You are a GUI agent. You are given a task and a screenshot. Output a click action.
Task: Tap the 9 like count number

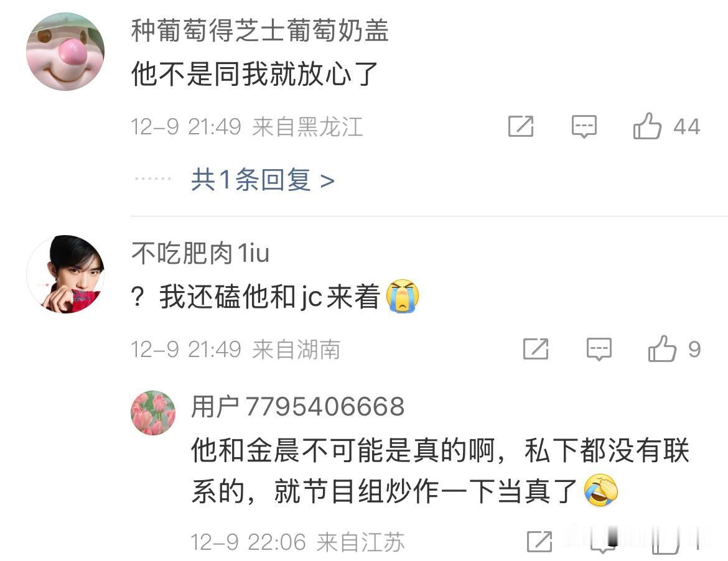[694, 350]
